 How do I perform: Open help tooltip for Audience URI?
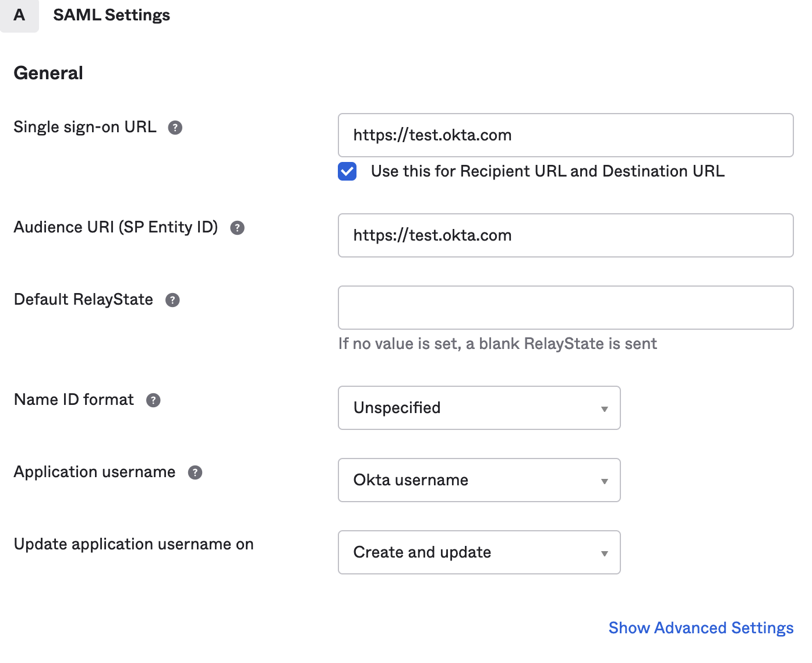click(237, 228)
